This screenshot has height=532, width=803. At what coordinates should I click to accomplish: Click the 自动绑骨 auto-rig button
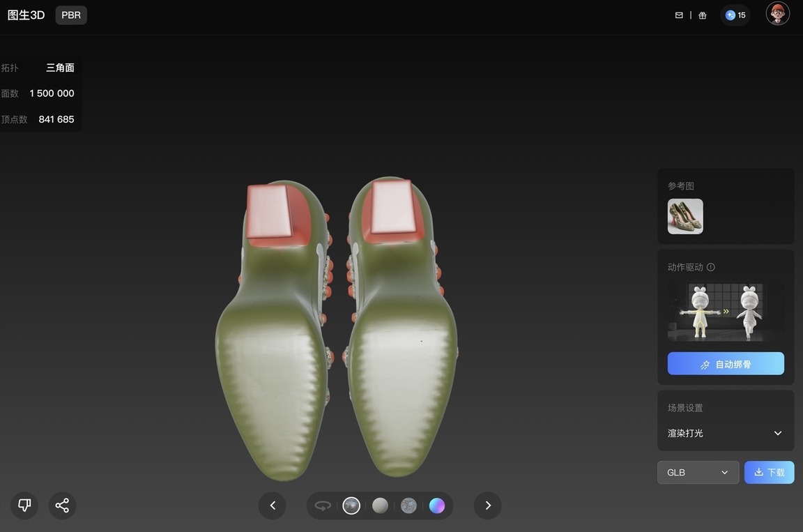726,363
